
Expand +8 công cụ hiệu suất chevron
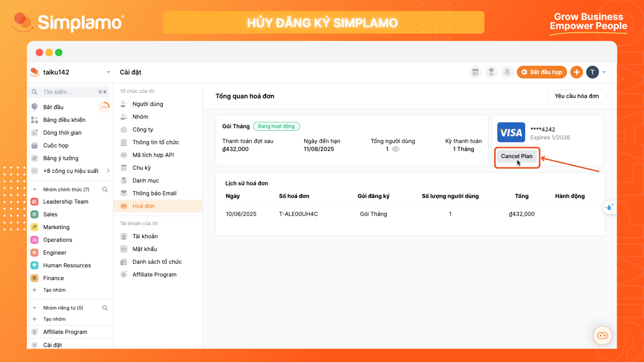point(108,171)
